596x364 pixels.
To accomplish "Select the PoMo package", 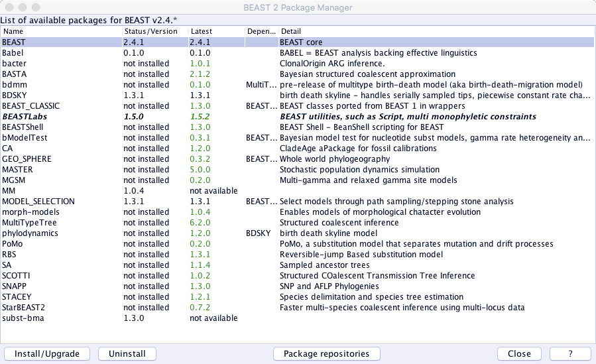I will pyautogui.click(x=298, y=244).
